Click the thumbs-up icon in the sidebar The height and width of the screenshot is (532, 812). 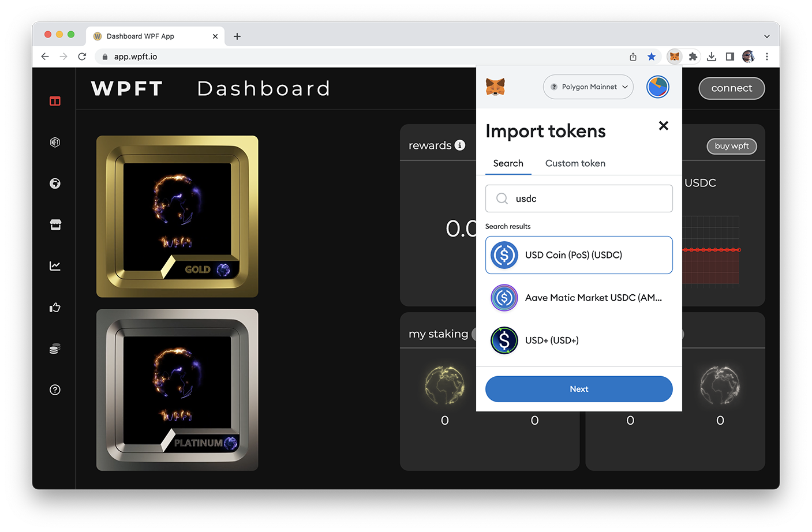pos(55,307)
